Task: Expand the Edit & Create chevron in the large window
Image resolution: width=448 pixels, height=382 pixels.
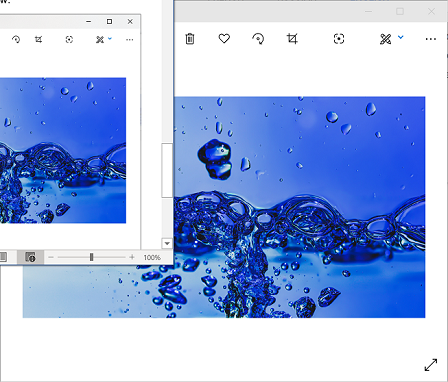Action: (x=401, y=37)
